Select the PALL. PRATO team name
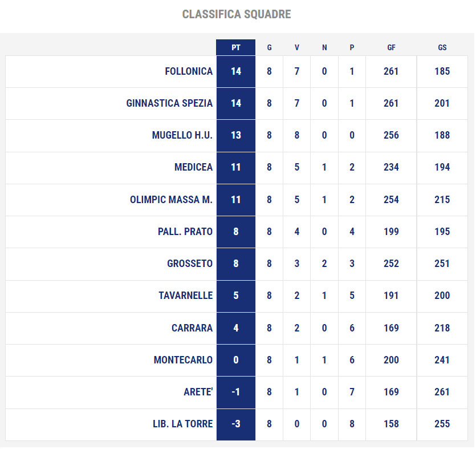This screenshot has height=449, width=476. [x=185, y=232]
